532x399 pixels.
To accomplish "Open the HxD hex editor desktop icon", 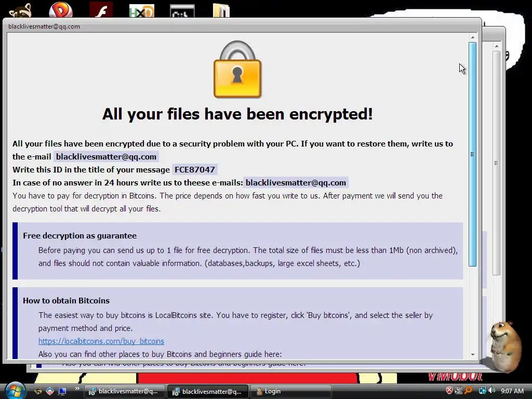I will pos(142,10).
